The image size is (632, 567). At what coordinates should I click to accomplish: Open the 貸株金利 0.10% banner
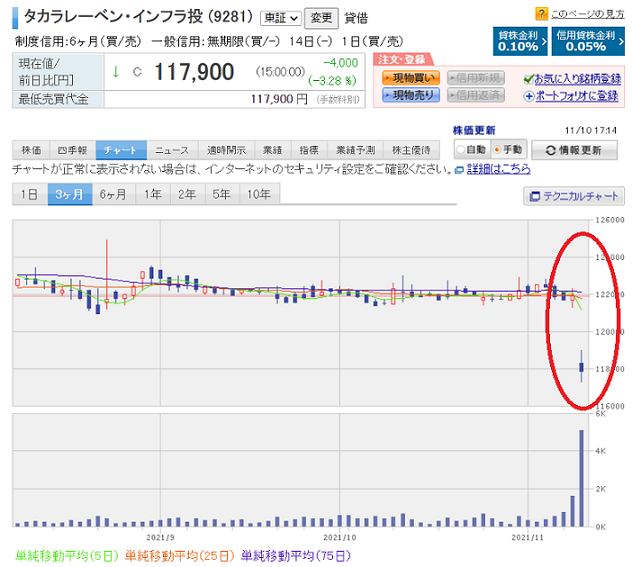coord(520,41)
